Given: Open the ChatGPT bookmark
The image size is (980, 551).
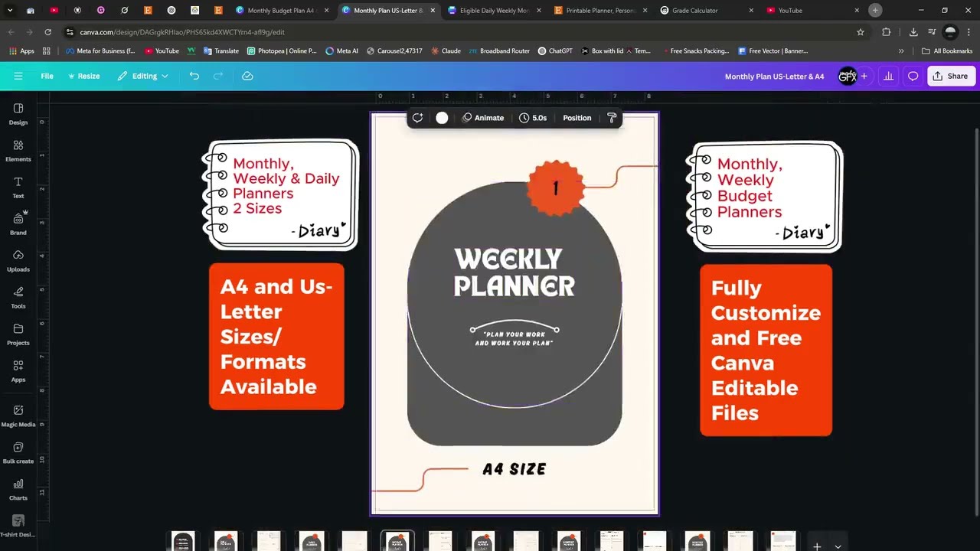Looking at the screenshot, I should pyautogui.click(x=555, y=51).
